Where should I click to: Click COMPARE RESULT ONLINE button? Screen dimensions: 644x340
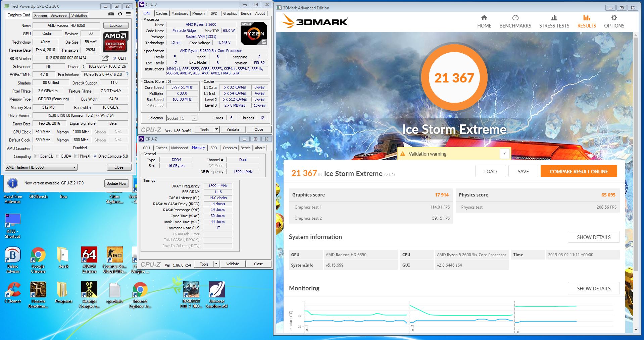[579, 171]
